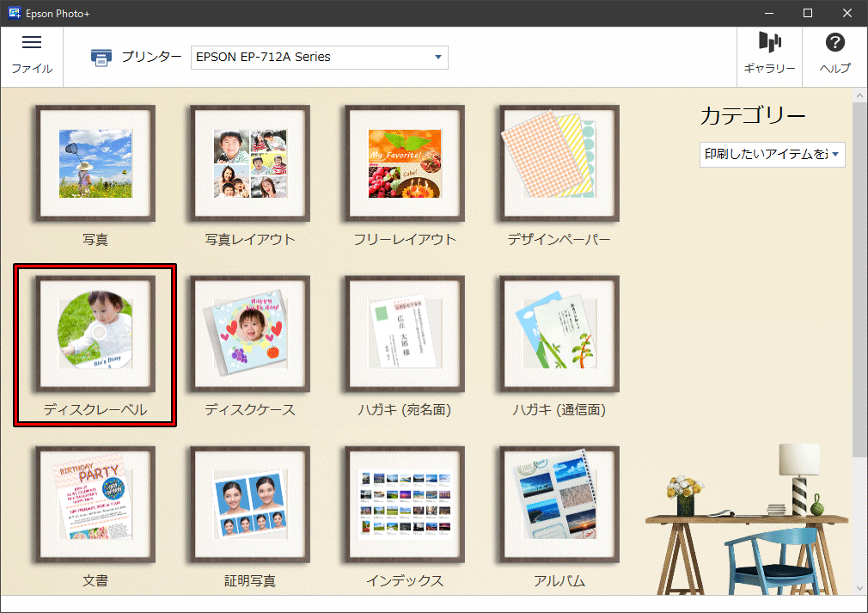Maximize the Epson Photo+ window
868x613 pixels.
click(808, 13)
